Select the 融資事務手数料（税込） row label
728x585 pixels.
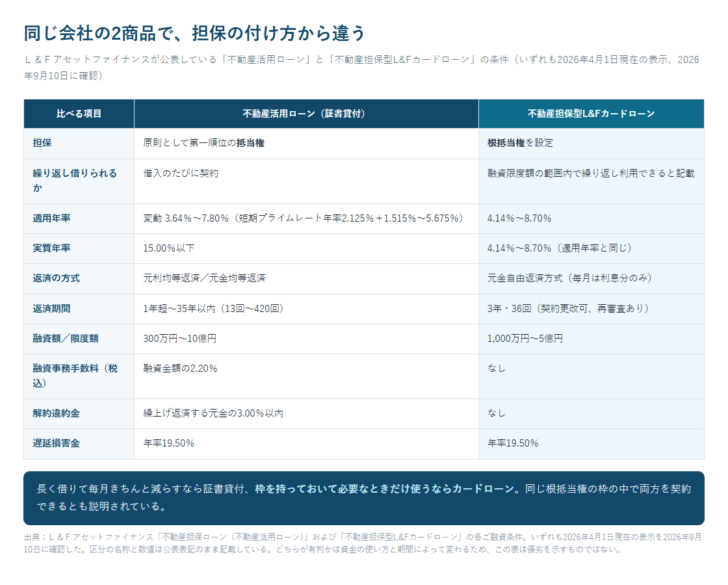[x=79, y=376]
